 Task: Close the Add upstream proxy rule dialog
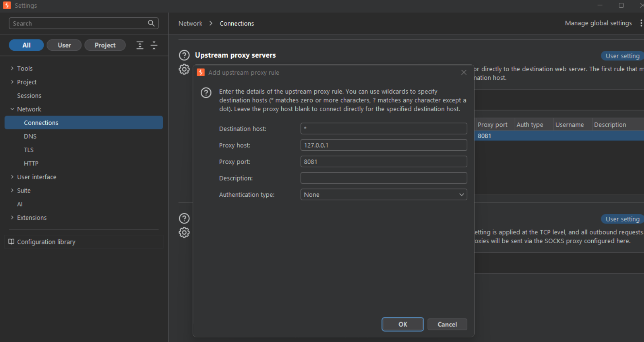[x=464, y=72]
